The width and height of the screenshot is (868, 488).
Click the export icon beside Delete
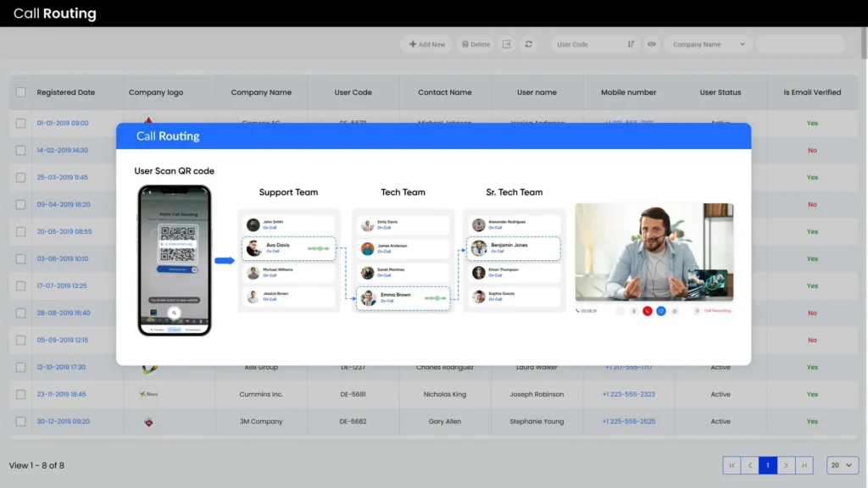click(x=507, y=44)
